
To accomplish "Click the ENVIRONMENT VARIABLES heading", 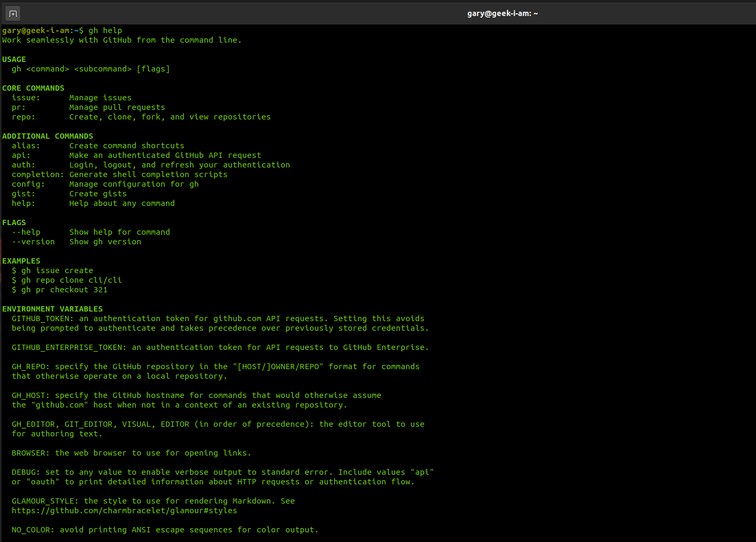I will (x=52, y=309).
